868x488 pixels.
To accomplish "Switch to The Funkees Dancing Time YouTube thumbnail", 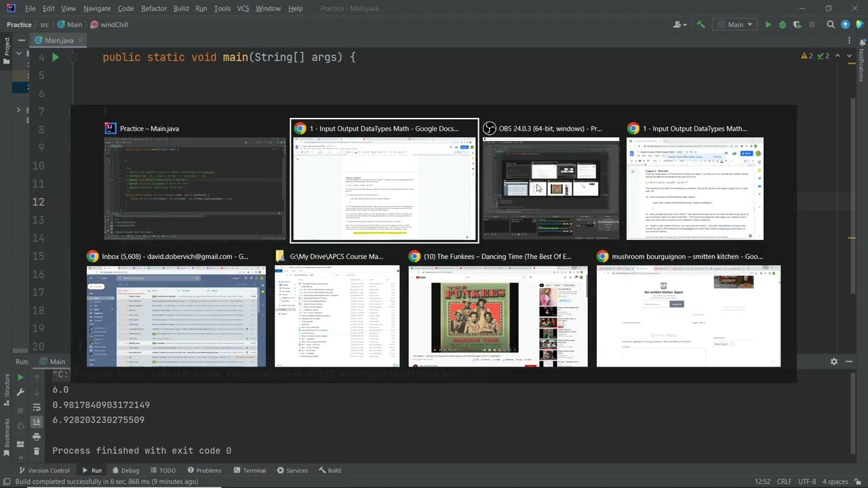I will pyautogui.click(x=498, y=309).
